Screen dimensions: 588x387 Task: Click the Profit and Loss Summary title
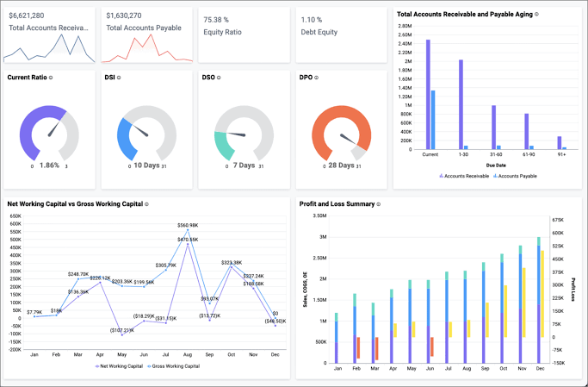[x=337, y=204]
